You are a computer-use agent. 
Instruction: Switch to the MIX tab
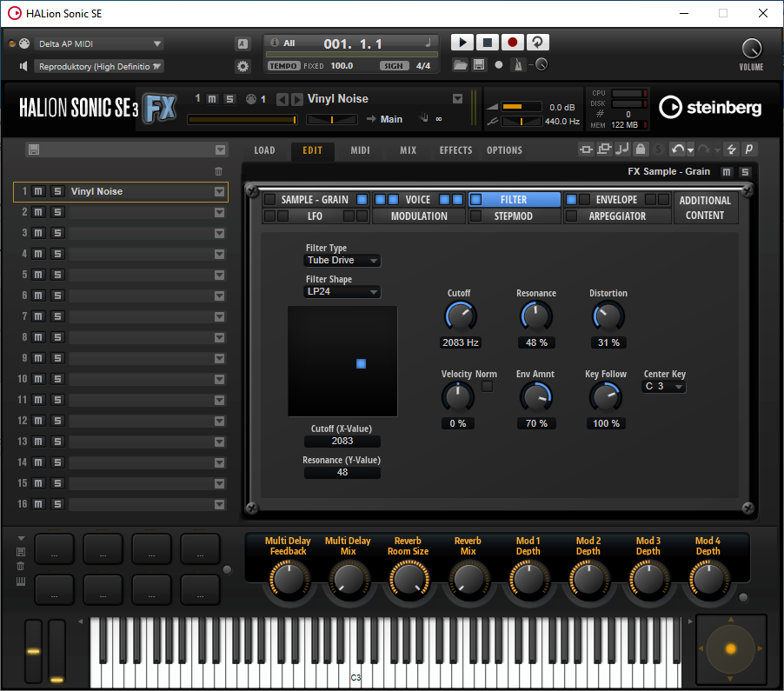(408, 150)
